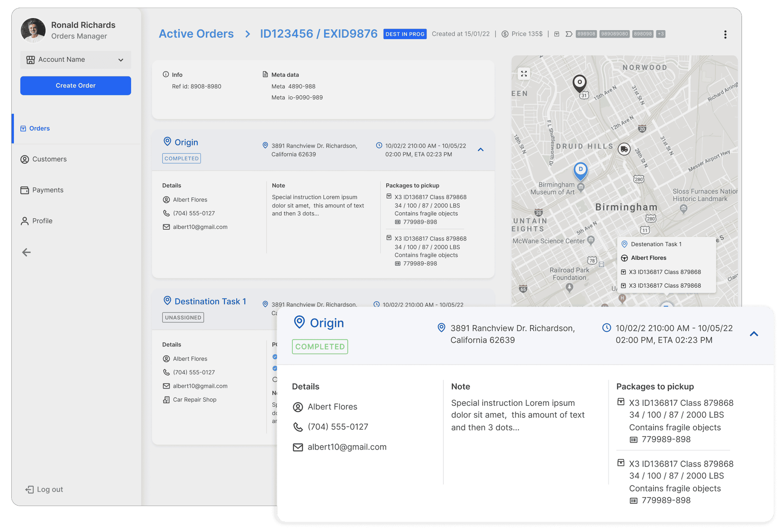The height and width of the screenshot is (532, 780).
Task: Click the delivery truck marker on map
Action: [624, 149]
